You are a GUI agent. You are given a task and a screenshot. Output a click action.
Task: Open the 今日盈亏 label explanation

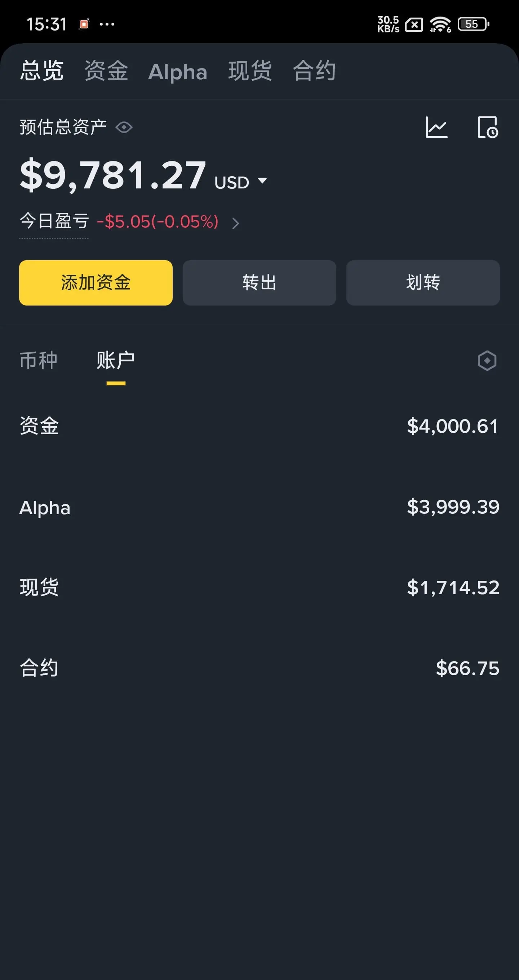click(54, 222)
